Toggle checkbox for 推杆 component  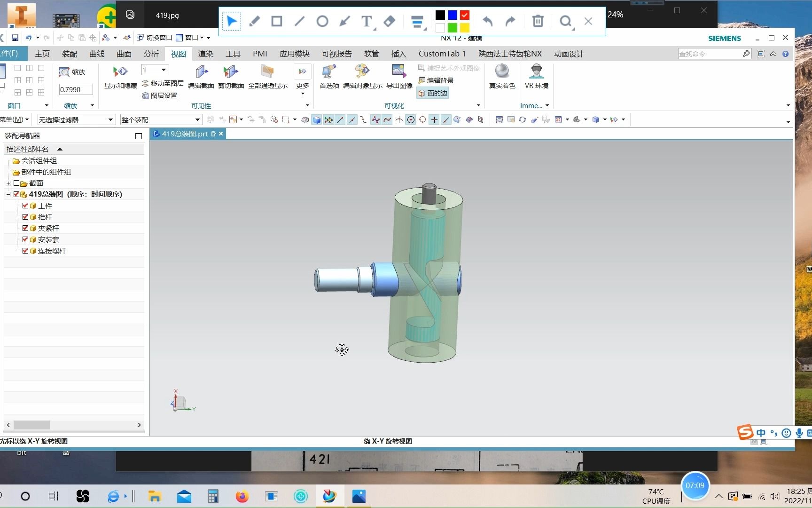25,217
